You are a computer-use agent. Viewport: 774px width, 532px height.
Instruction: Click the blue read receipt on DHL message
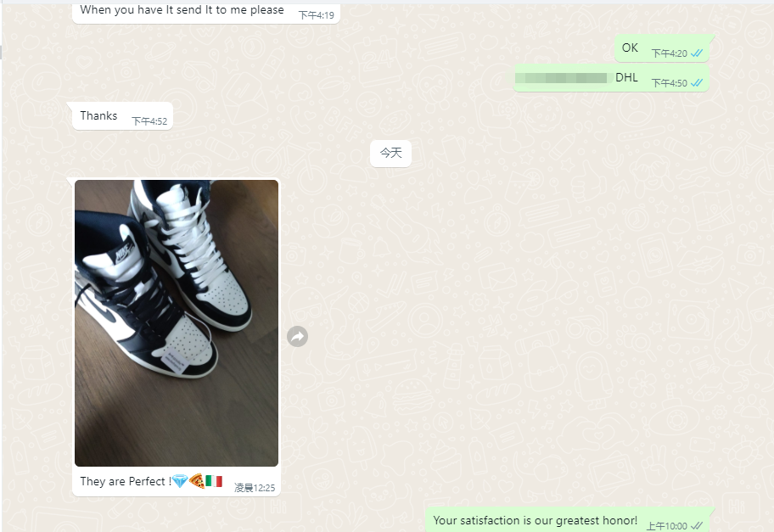pyautogui.click(x=697, y=83)
